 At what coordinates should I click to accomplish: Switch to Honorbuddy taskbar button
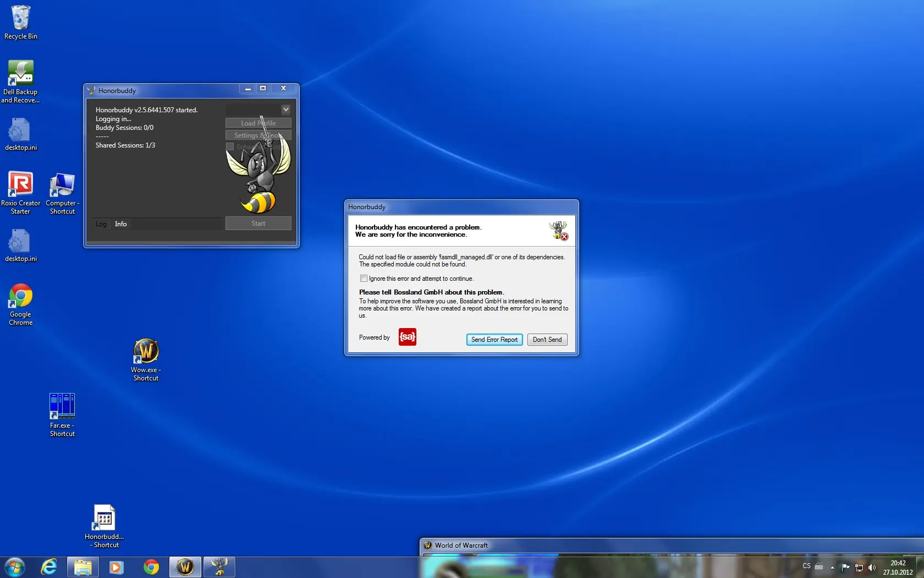tap(219, 567)
